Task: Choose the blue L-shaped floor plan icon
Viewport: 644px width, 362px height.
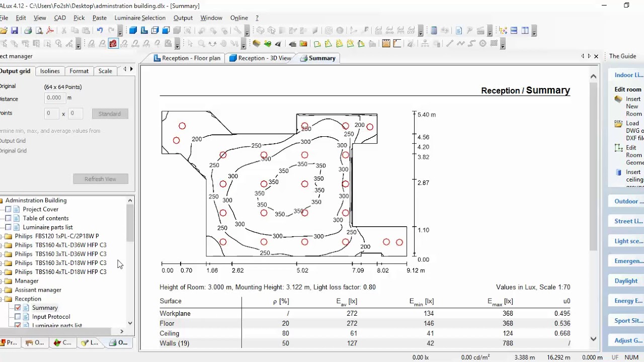Action: pos(144,31)
